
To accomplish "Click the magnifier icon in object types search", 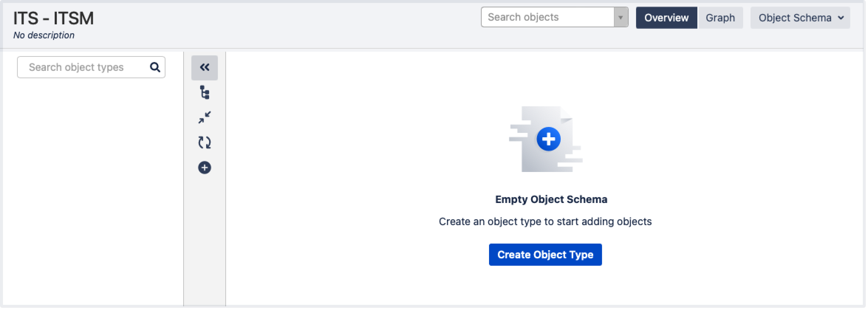I will tap(155, 67).
